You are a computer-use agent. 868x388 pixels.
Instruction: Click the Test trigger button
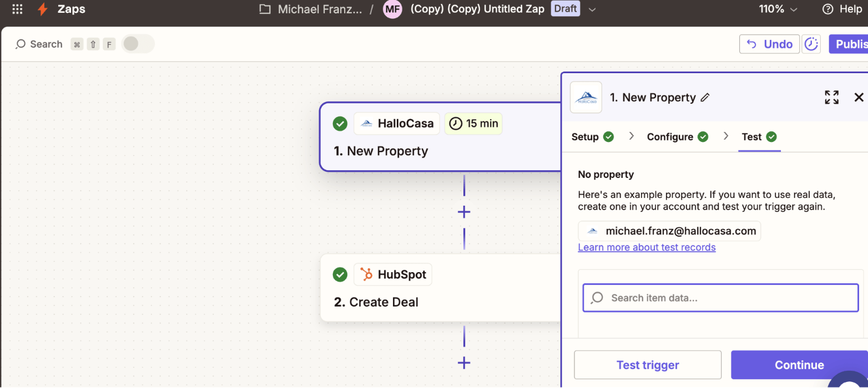648,365
